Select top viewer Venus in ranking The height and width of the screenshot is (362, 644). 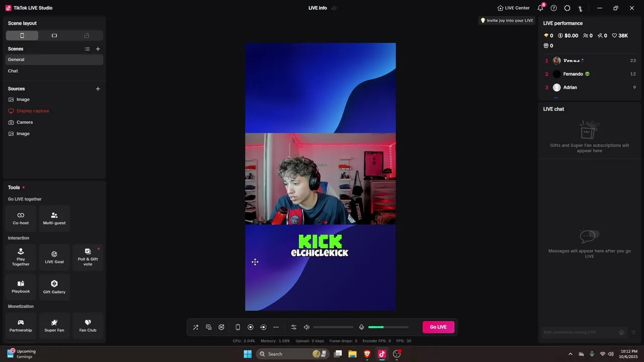pos(590,60)
